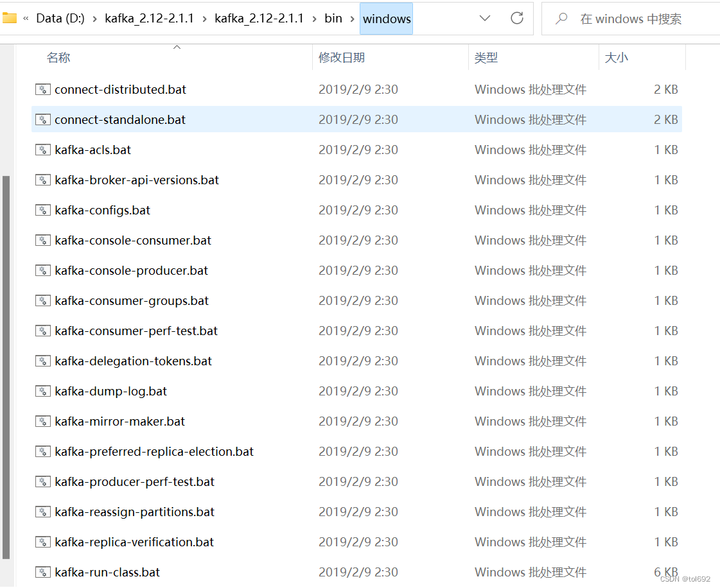Click the kafka-preferred-replica-election.bat file icon

pos(42,452)
